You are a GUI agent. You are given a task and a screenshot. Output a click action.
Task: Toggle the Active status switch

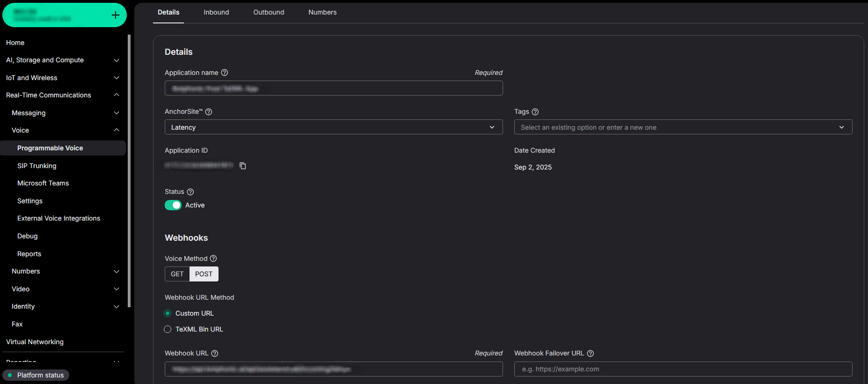[173, 205]
